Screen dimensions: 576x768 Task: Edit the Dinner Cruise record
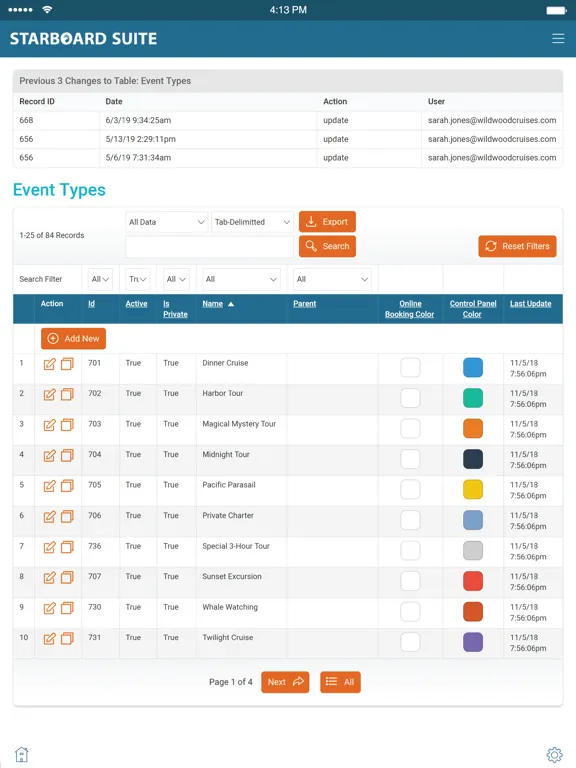[49, 364]
